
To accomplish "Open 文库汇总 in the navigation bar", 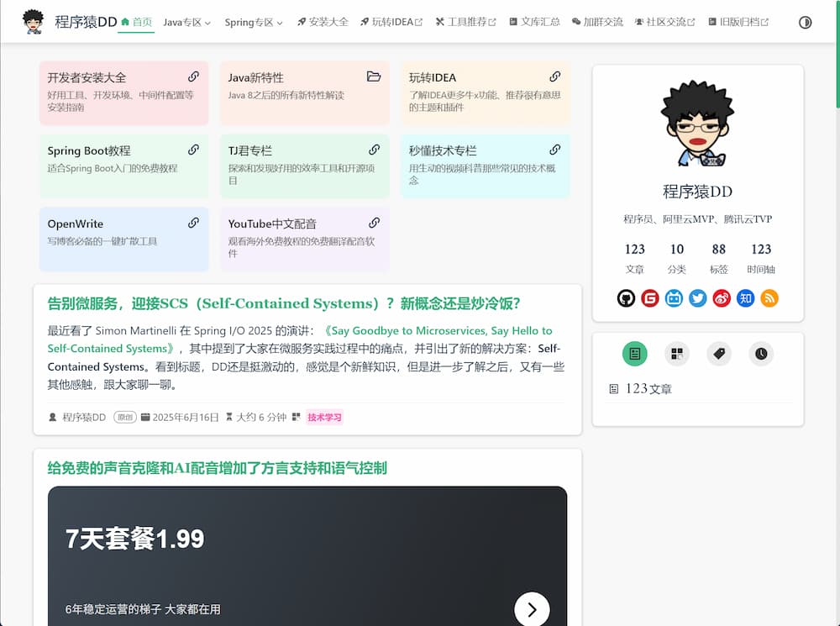I will (x=534, y=23).
